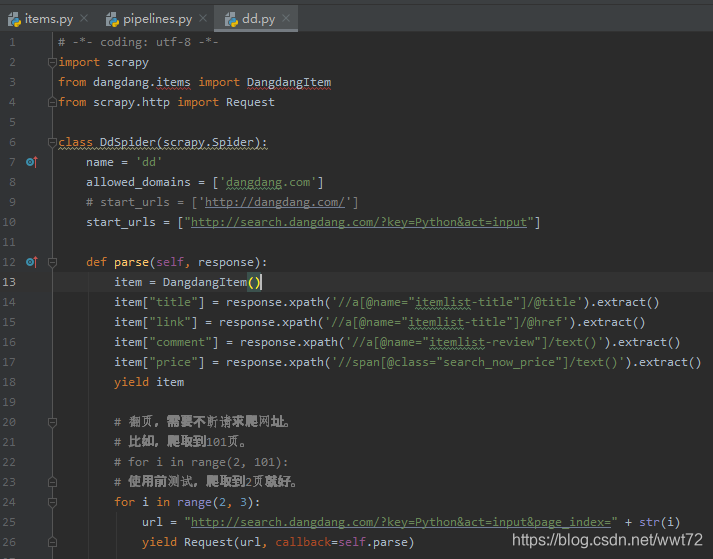
Task: Open the search.dangdang.com URL in start_urls
Action: coord(359,222)
